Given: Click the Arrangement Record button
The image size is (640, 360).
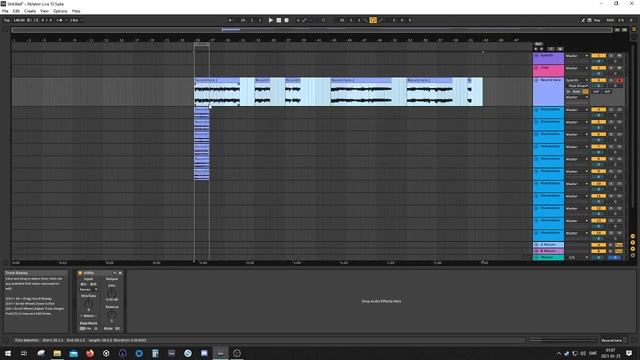Looking at the screenshot, I should pos(287,20).
